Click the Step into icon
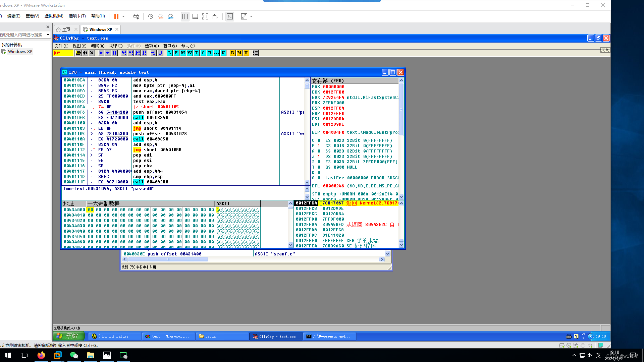 click(x=124, y=53)
